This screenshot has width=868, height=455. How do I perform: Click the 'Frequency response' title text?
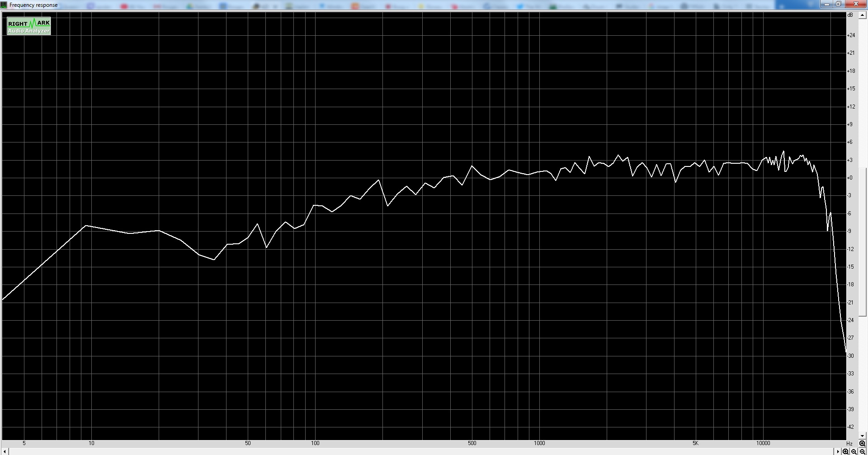pyautogui.click(x=33, y=5)
